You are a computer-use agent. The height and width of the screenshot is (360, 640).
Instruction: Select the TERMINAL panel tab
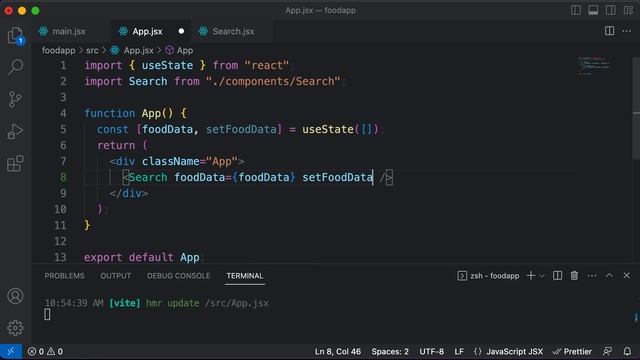tap(244, 276)
